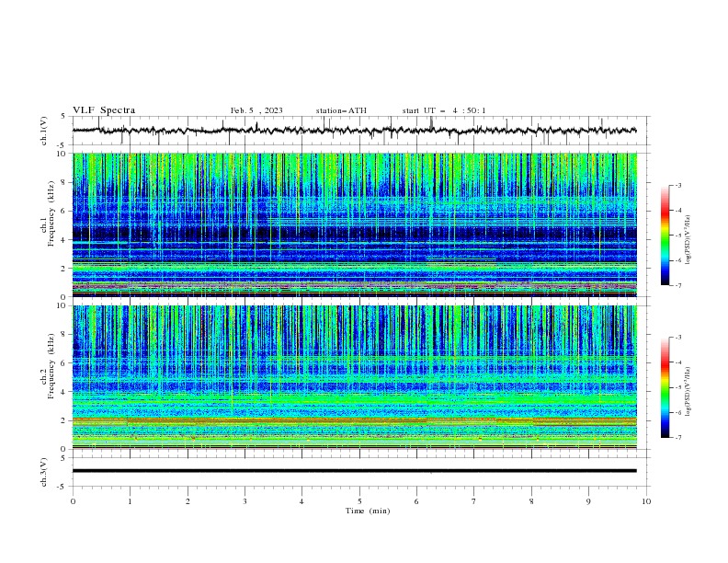Click the "10" kHz tick of ch.1 spectrogram
This screenshot has height=563, width=728.
click(x=63, y=154)
